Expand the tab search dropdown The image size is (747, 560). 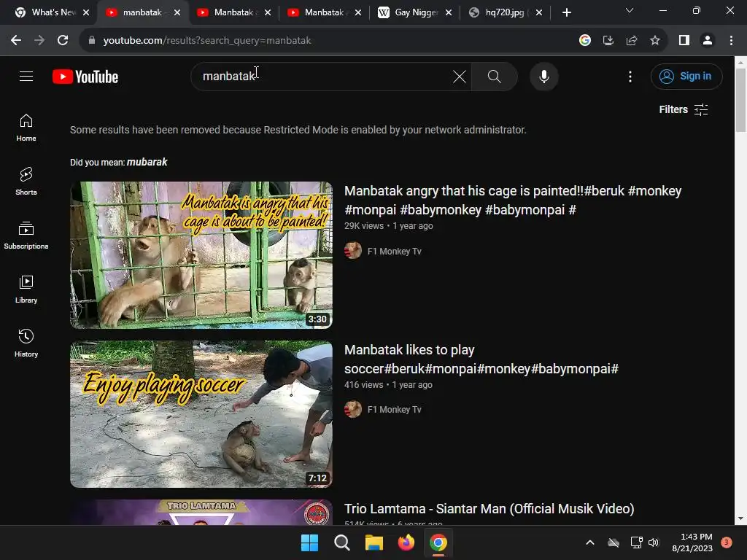tap(630, 10)
